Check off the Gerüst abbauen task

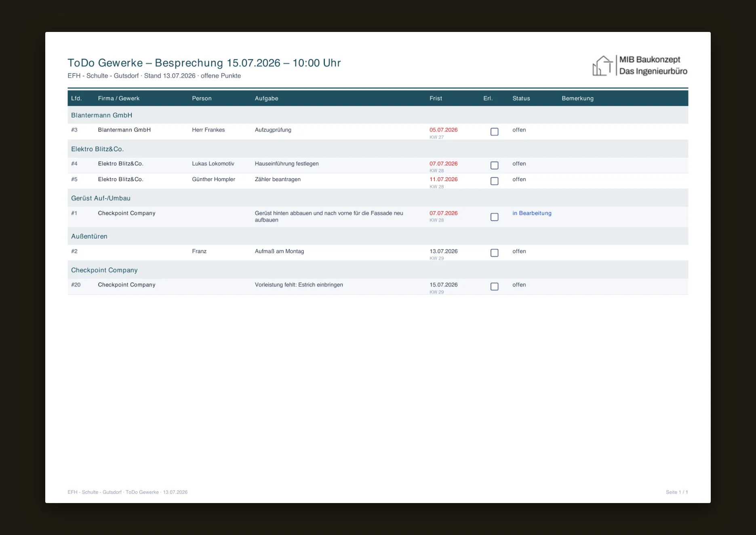(494, 217)
